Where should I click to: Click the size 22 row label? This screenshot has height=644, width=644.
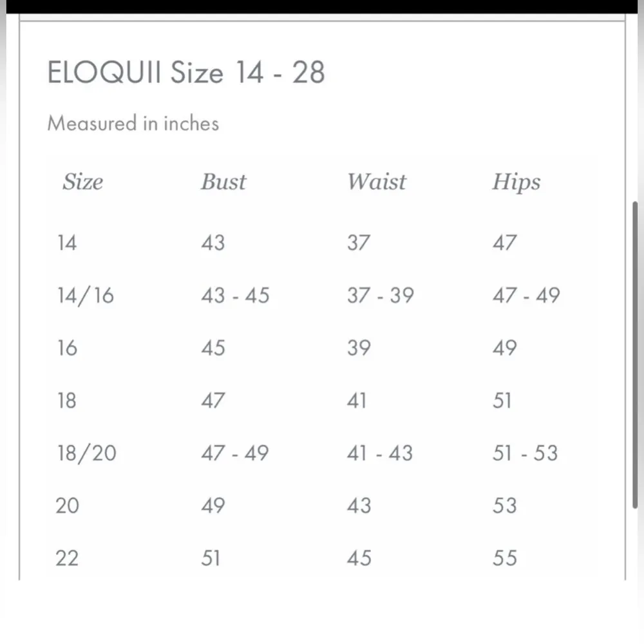pyautogui.click(x=67, y=558)
